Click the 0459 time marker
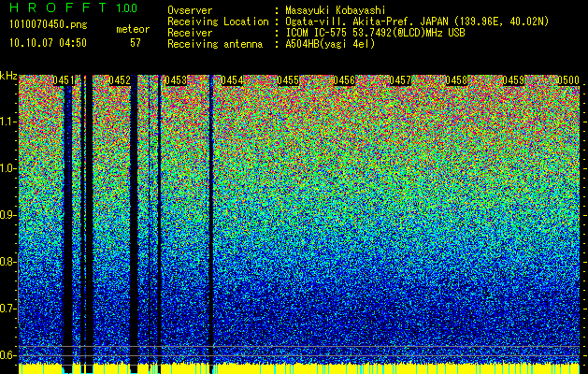This screenshot has width=588, height=374. 513,80
